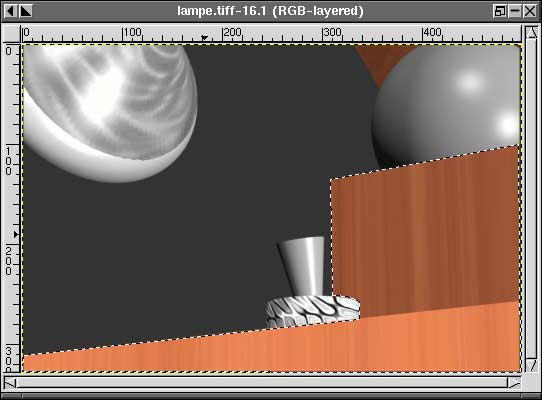This screenshot has width=542, height=400.
Task: Click the horizontal scrollbar thumb
Action: click(x=262, y=383)
